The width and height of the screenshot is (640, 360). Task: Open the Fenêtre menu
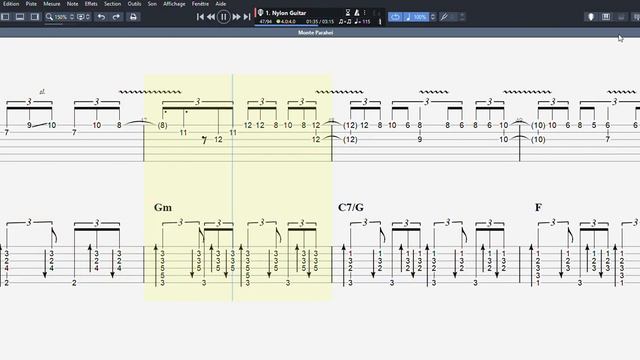(200, 4)
